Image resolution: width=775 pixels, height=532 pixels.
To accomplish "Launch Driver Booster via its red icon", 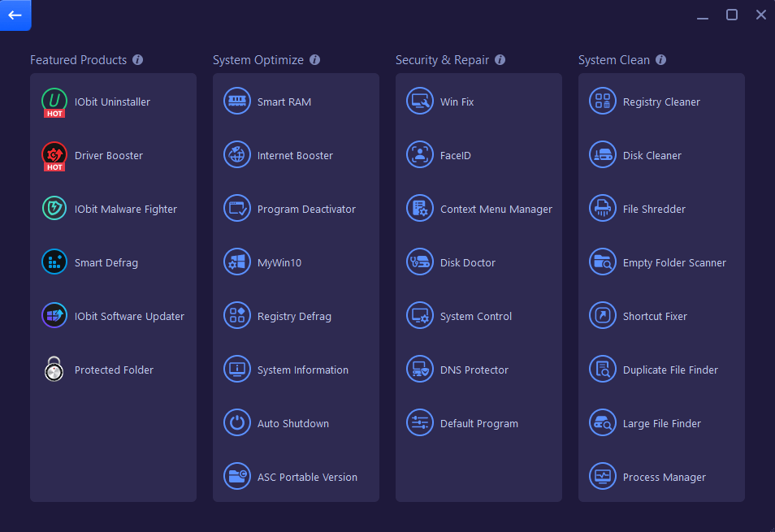I will [x=54, y=156].
